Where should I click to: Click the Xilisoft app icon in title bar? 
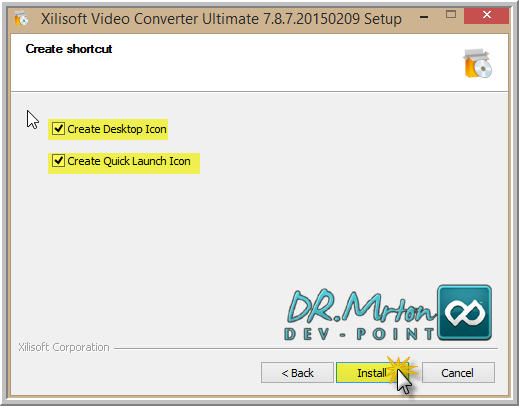tap(21, 18)
